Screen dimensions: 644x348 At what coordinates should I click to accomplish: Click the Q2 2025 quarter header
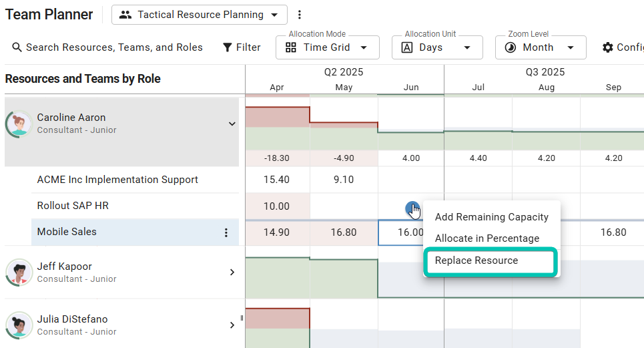pos(344,72)
